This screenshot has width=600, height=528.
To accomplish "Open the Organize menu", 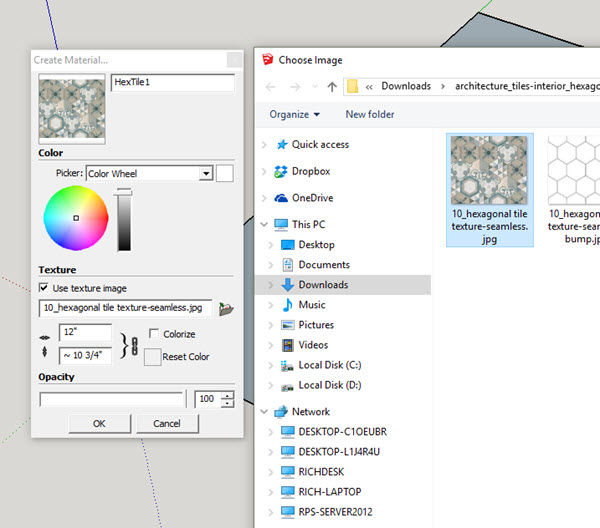I will 294,115.
